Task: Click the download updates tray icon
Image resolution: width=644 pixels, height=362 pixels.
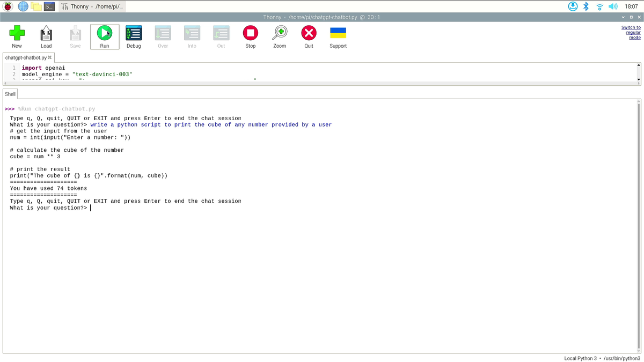Action: [573, 6]
